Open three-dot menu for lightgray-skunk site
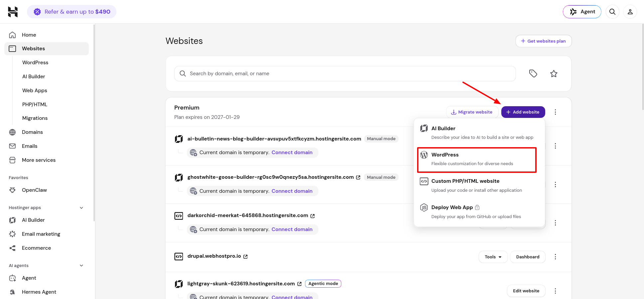The width and height of the screenshot is (644, 299). coord(555,291)
